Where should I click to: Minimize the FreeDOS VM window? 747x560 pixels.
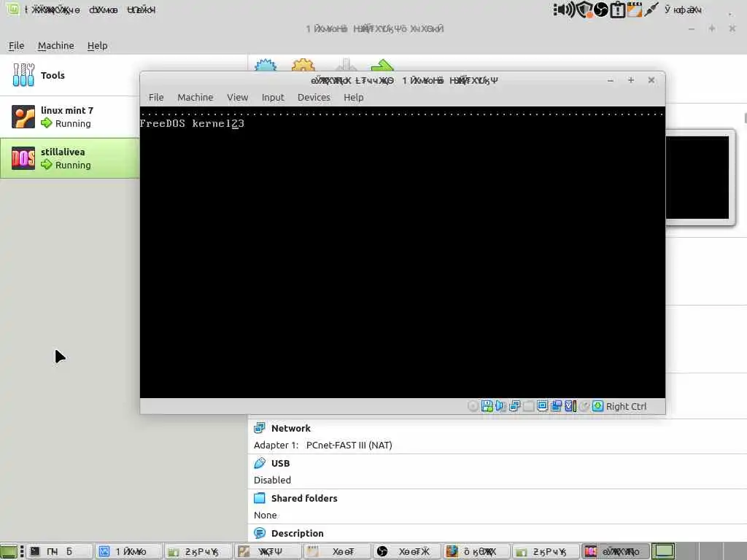(x=611, y=80)
